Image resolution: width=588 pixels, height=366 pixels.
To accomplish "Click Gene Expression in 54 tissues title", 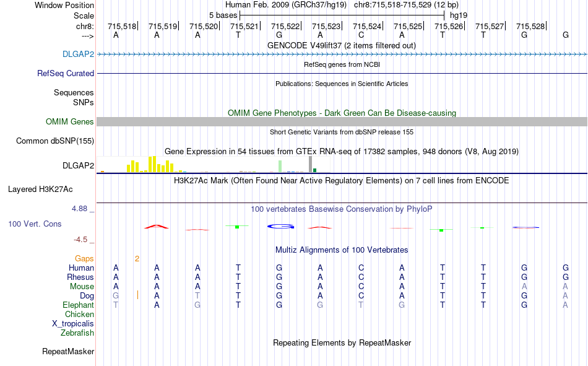I will click(342, 151).
